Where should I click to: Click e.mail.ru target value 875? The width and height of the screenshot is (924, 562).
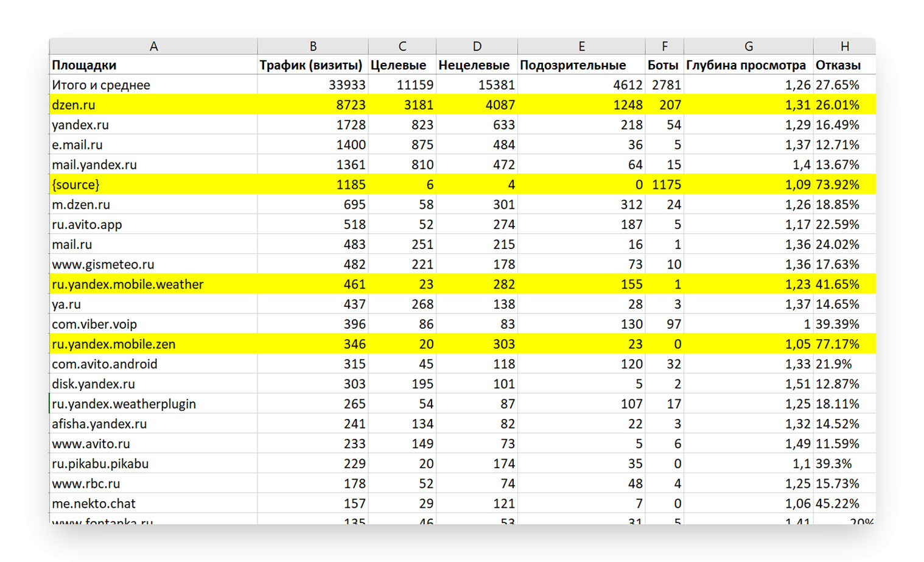click(402, 144)
